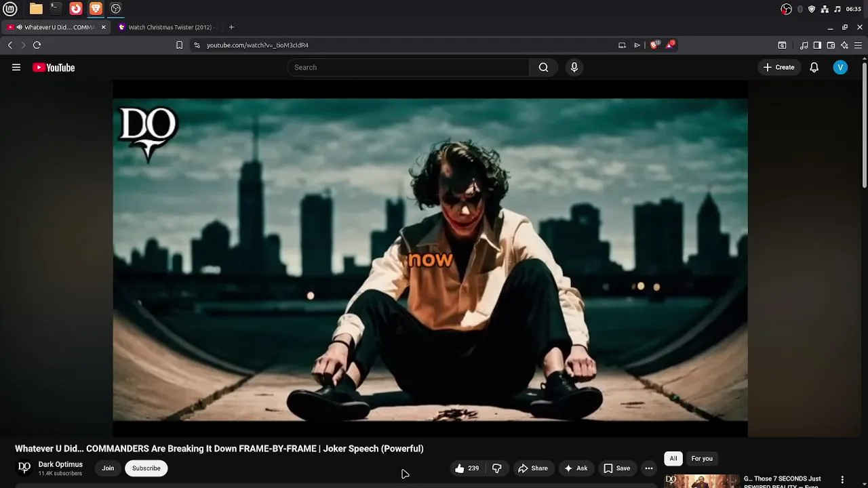The image size is (868, 488).
Task: Open the shield security tray icon
Action: point(812,9)
